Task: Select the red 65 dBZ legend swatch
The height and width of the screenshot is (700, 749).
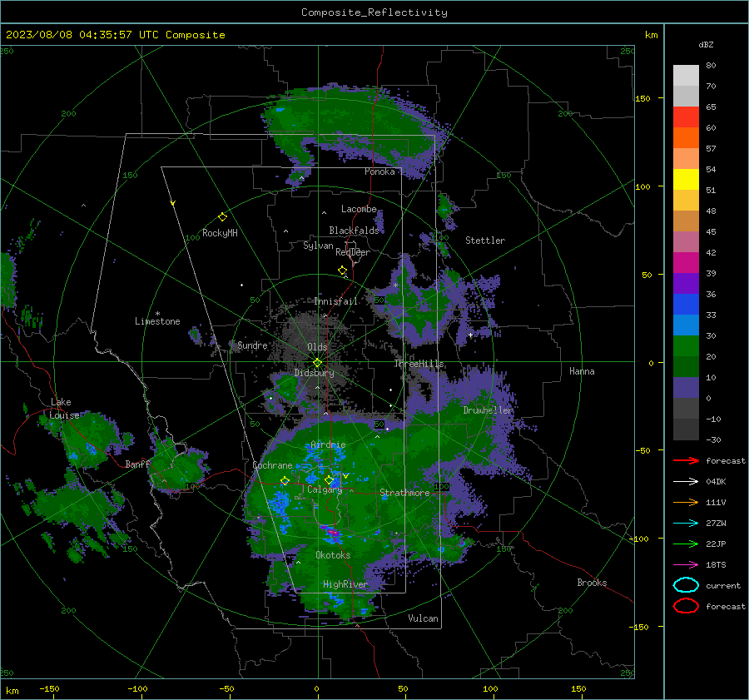Action: click(686, 117)
